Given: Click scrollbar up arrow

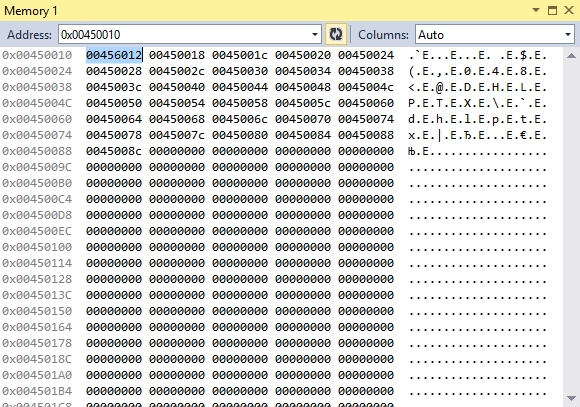Looking at the screenshot, I should point(571,56).
